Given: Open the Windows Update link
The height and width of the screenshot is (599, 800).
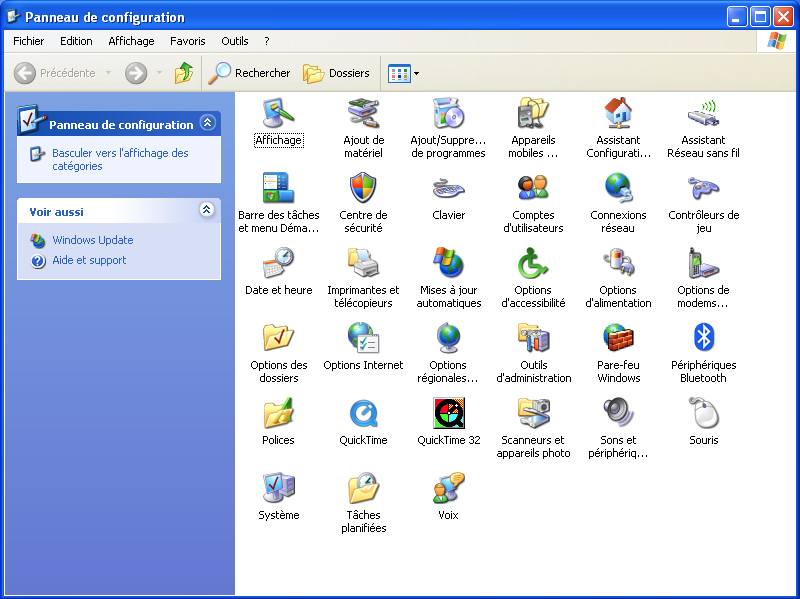Looking at the screenshot, I should coord(92,240).
